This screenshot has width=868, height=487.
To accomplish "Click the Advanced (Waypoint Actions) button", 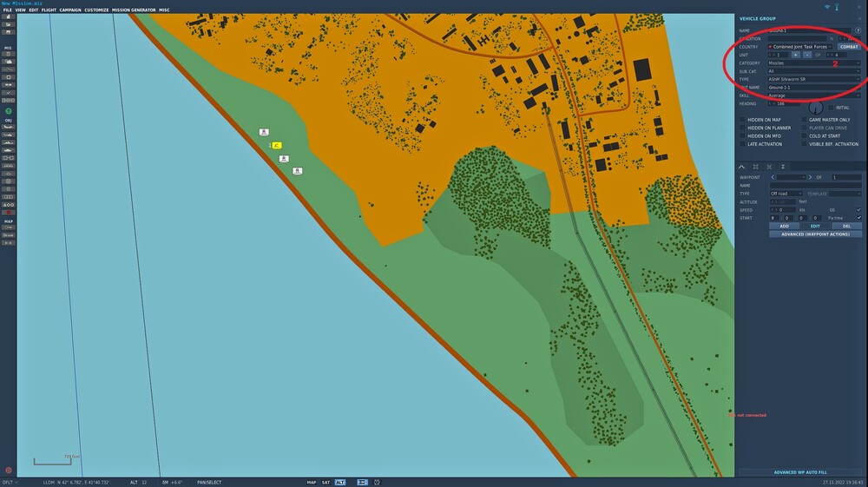I will 815,234.
